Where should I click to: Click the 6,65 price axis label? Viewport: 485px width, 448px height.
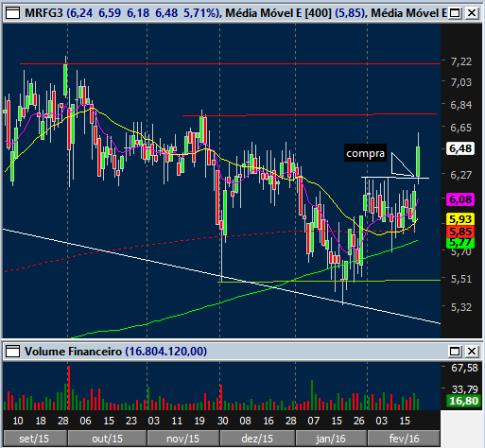pyautogui.click(x=461, y=128)
